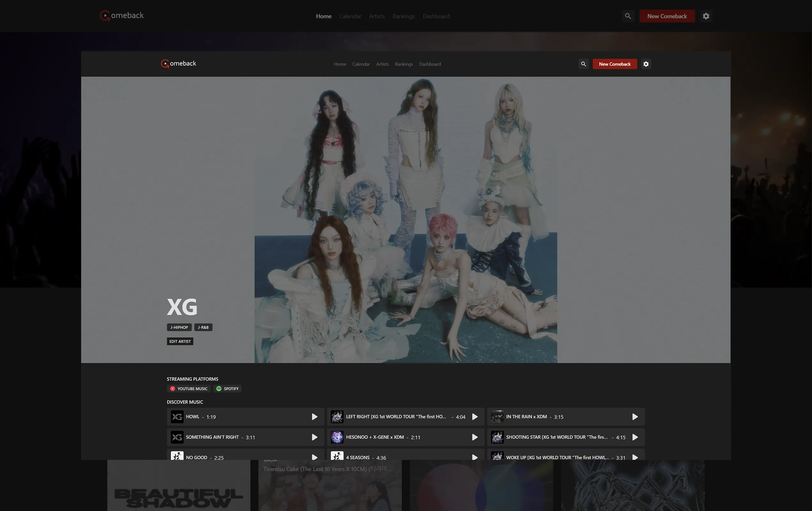Go to Calendar in the inner navigation
The width and height of the screenshot is (812, 511).
click(361, 64)
